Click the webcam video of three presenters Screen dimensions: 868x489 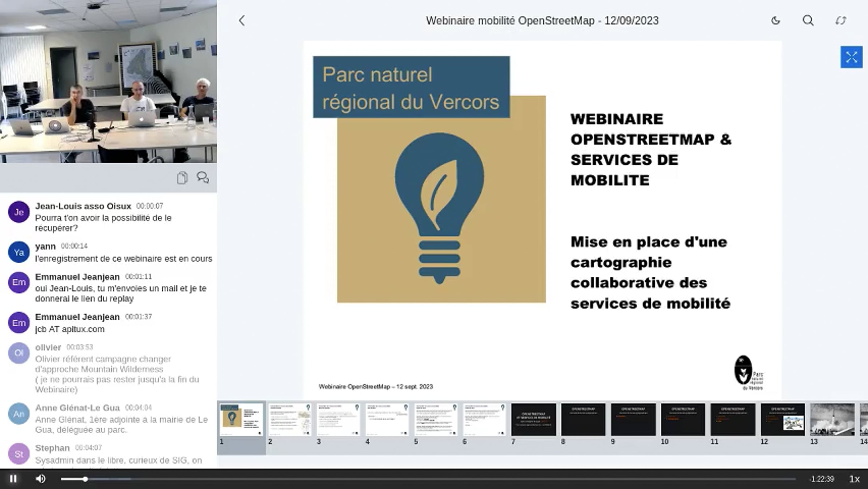point(109,81)
